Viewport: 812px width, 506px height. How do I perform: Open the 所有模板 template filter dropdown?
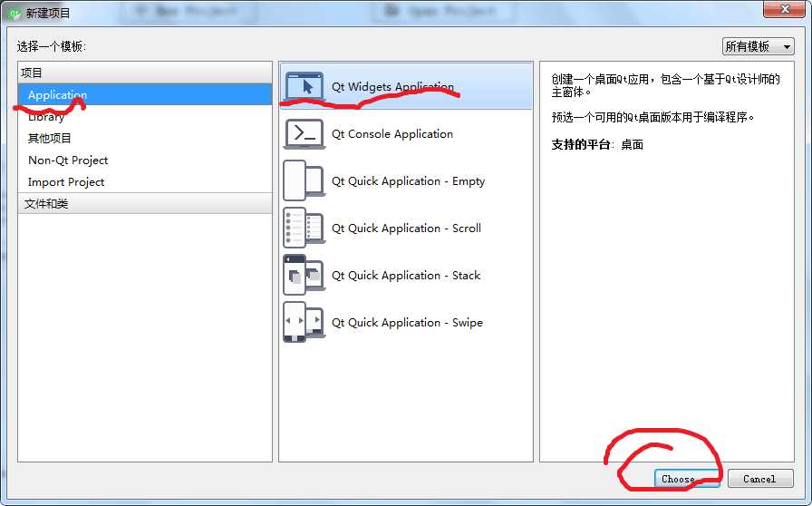759,46
